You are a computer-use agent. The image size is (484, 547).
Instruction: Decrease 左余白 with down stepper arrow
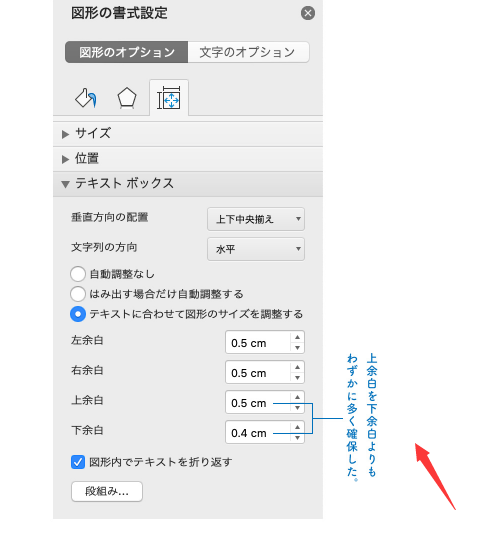[x=297, y=347]
